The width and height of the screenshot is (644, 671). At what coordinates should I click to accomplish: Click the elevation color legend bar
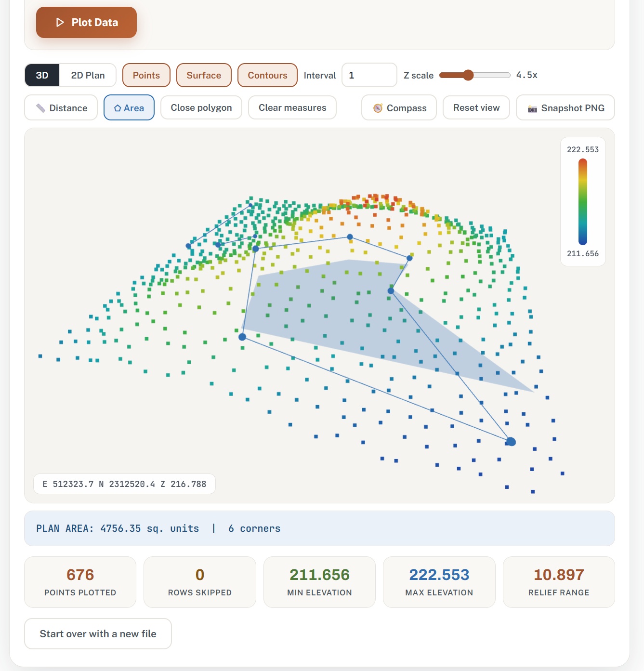(x=583, y=202)
